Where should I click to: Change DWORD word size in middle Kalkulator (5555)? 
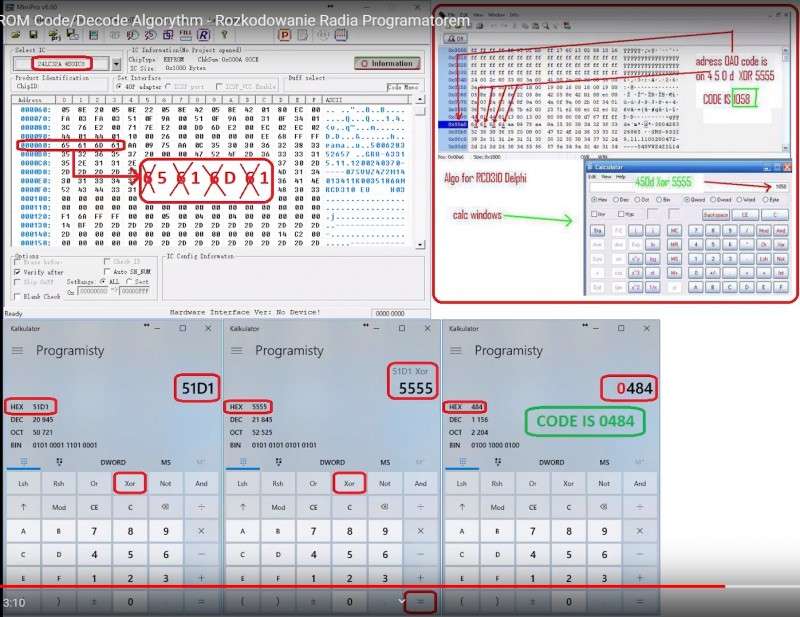[x=332, y=462]
